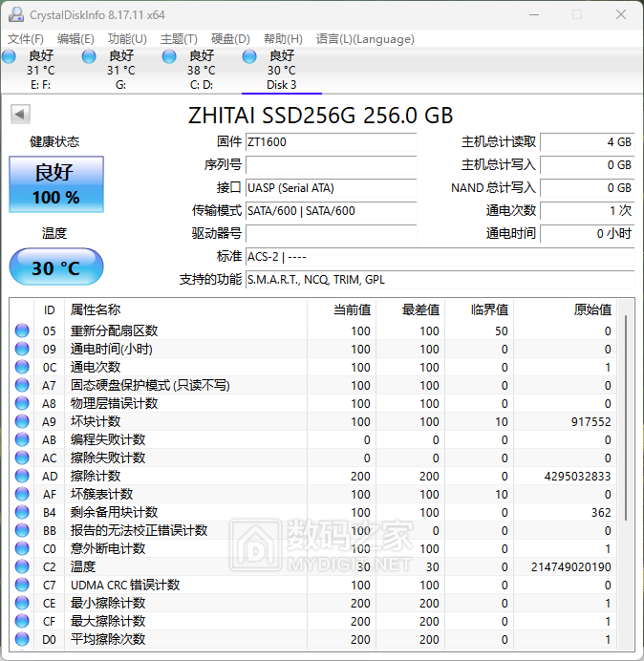Click status orb for attribute AF
Image resolution: width=644 pixels, height=661 pixels.
point(22,494)
